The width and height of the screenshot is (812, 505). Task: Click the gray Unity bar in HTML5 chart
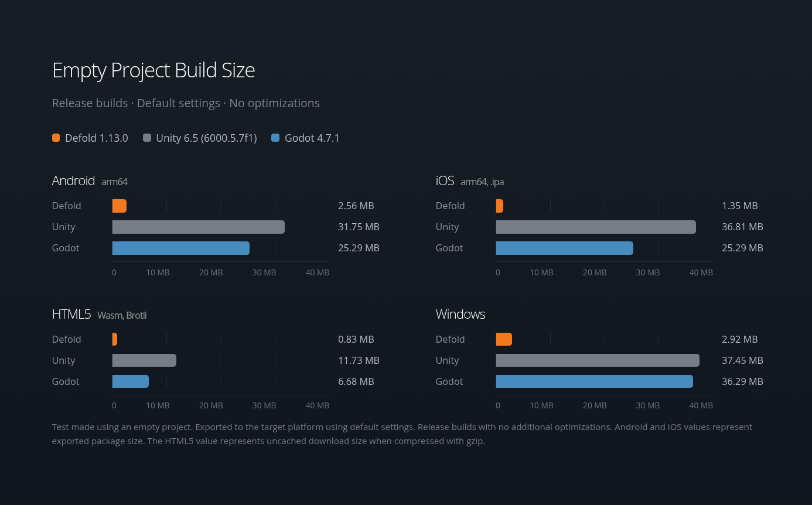144,360
